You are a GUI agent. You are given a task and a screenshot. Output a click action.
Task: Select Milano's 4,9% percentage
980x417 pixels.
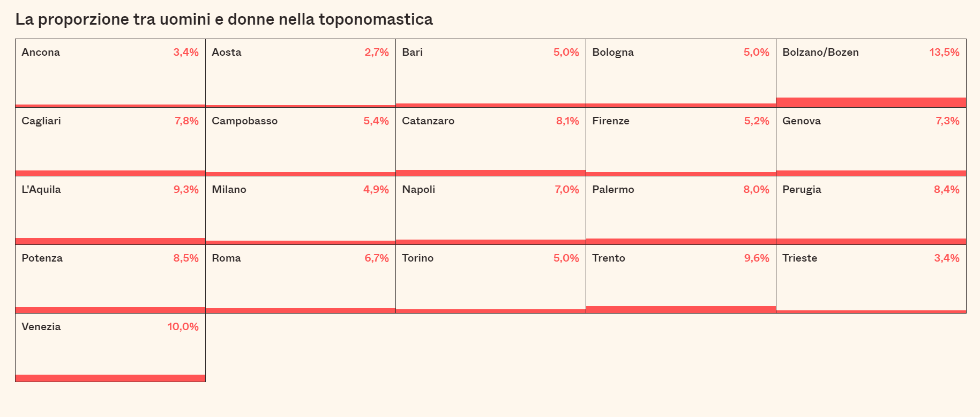376,190
